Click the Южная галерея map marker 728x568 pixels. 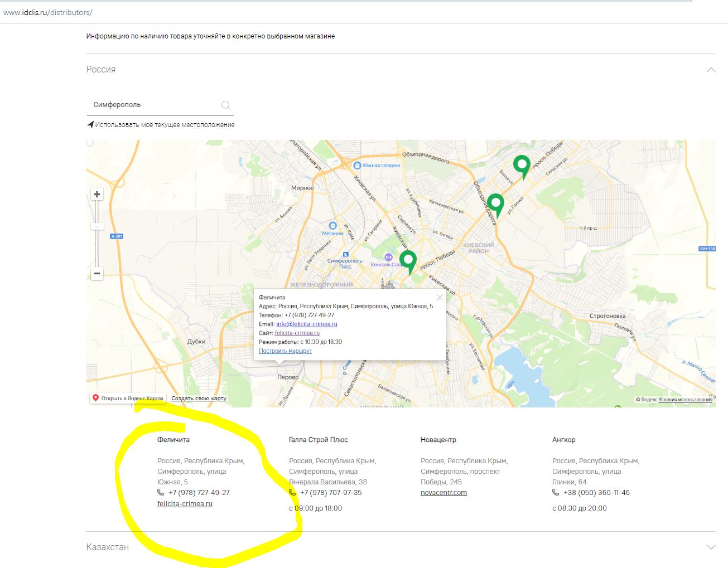[358, 165]
